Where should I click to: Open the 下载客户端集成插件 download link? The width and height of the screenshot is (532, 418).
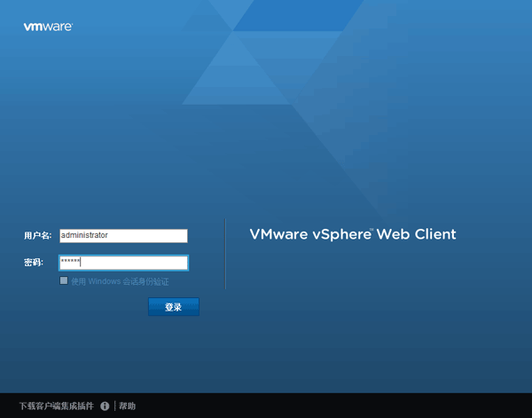coord(57,406)
